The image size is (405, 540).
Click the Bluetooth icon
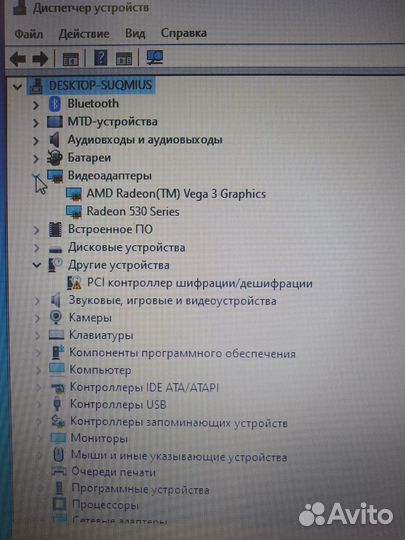55,104
